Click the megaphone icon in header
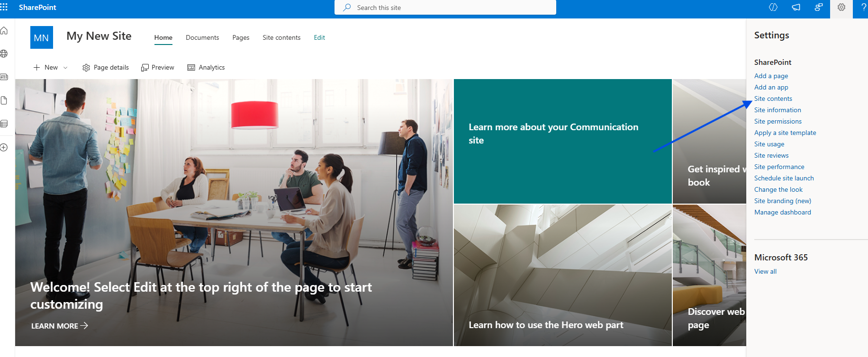This screenshot has height=357, width=868. click(x=796, y=8)
